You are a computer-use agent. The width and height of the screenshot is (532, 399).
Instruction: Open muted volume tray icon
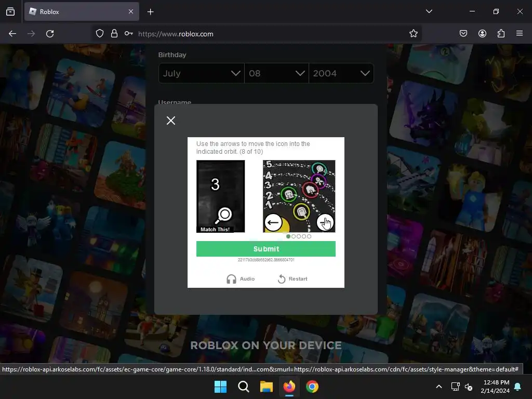click(x=469, y=387)
